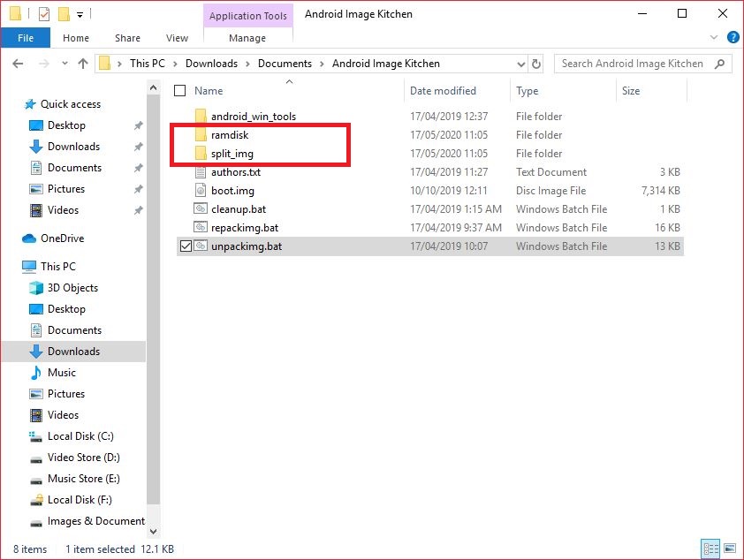Select Downloads under This PC

(x=73, y=352)
